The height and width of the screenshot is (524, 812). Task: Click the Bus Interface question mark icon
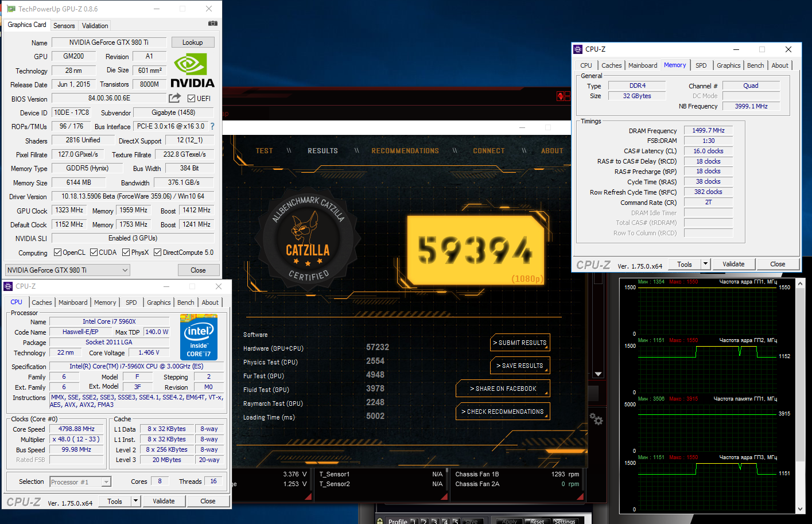tap(212, 126)
